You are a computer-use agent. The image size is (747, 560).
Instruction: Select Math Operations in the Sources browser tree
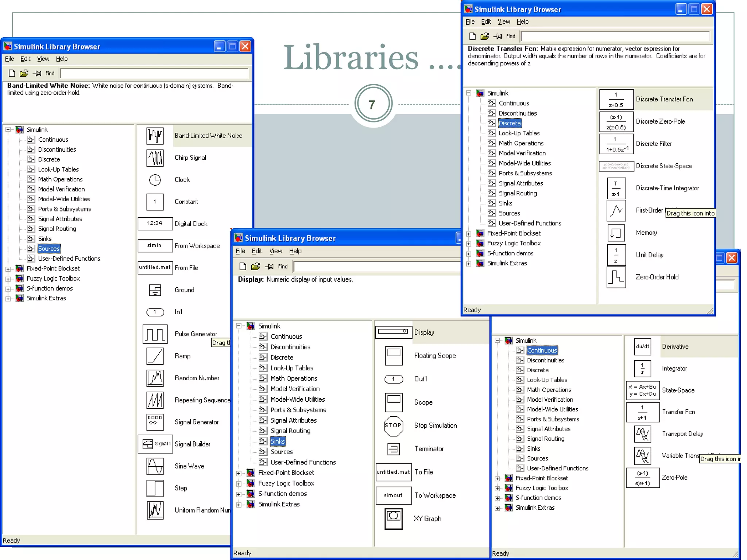(x=60, y=179)
